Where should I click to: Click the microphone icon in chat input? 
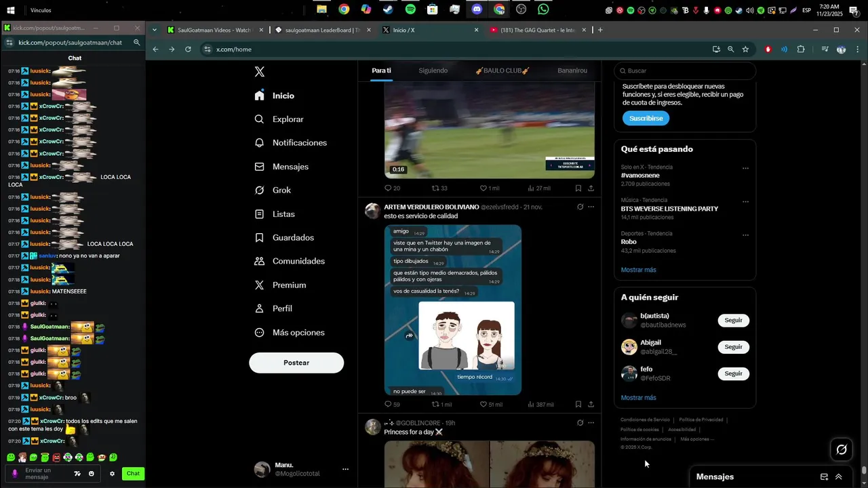pos(15,474)
